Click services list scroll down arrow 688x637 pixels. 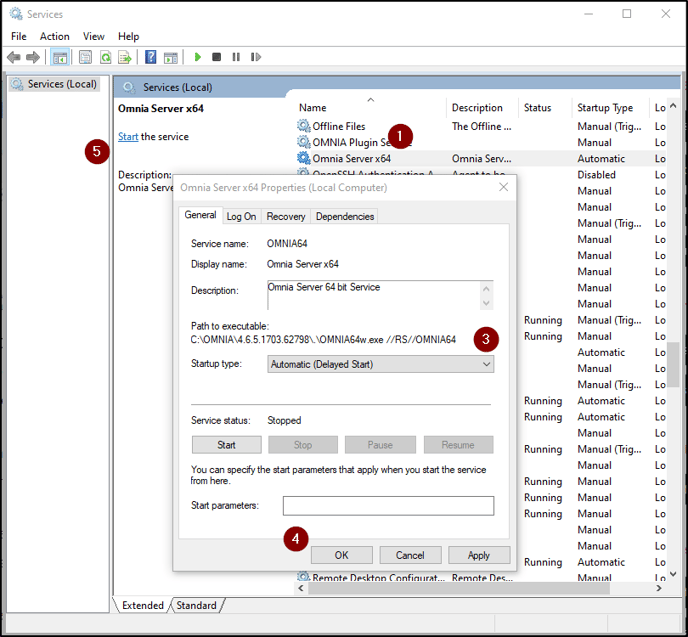(x=673, y=573)
